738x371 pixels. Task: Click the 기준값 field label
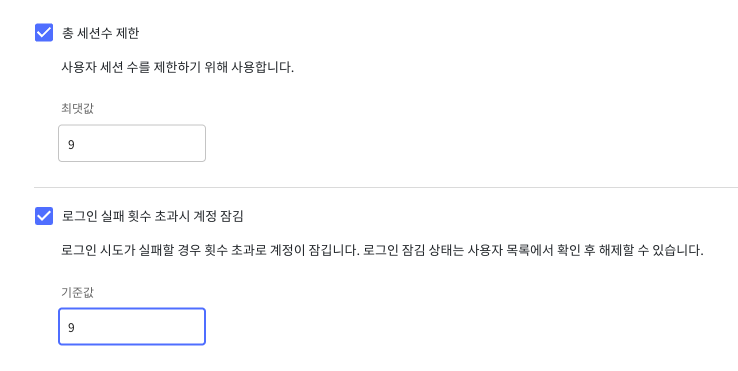point(77,292)
